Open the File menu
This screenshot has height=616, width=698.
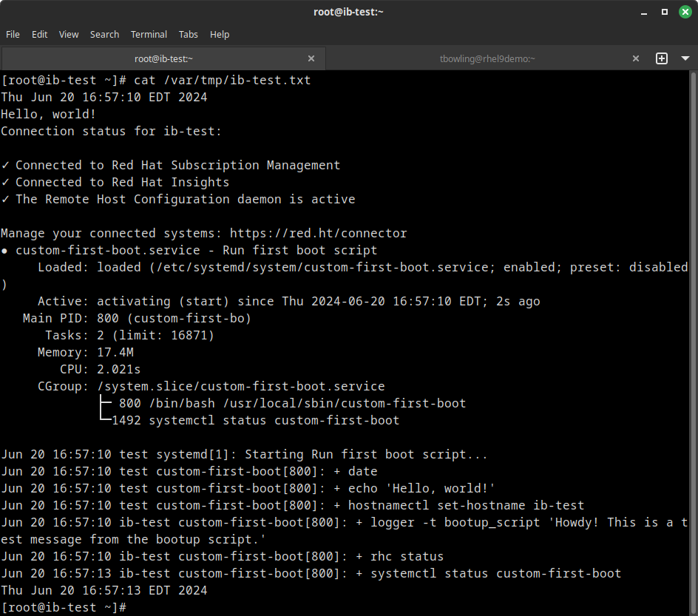click(x=13, y=34)
